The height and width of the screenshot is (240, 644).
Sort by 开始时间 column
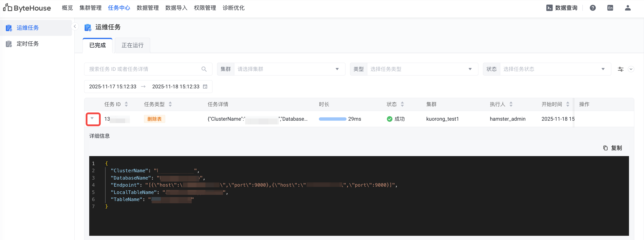pos(568,104)
